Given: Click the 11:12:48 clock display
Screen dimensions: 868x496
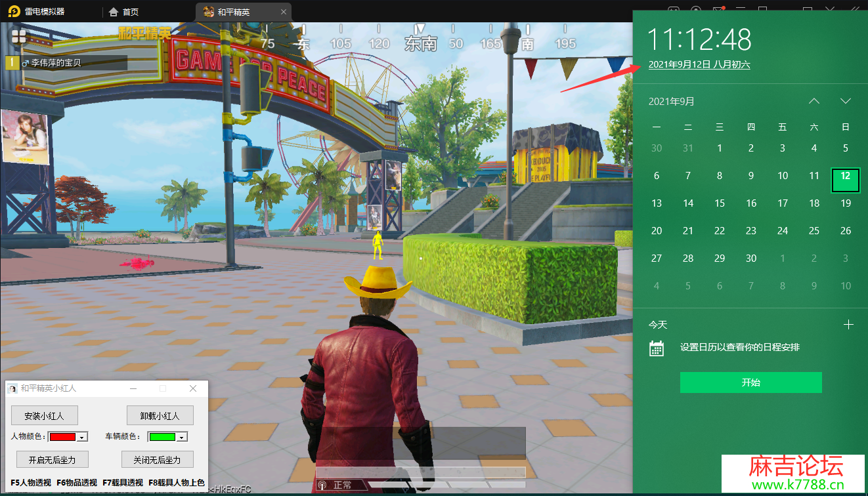Looking at the screenshot, I should pos(699,40).
